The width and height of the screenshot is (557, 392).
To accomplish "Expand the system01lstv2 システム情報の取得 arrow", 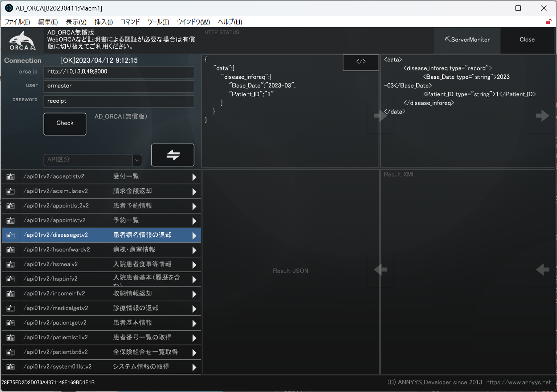I will 194,367.
